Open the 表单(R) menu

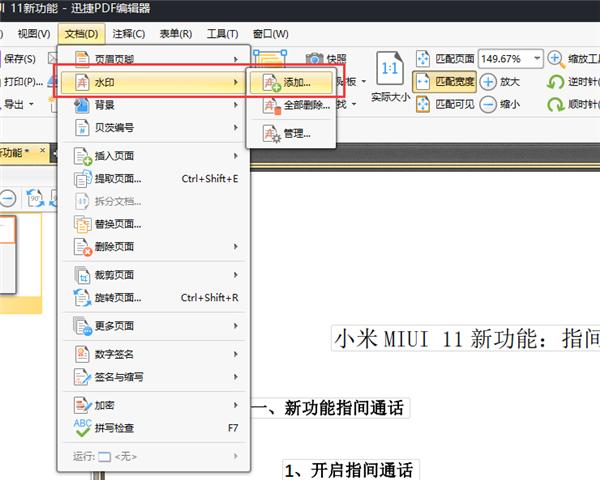(x=176, y=34)
